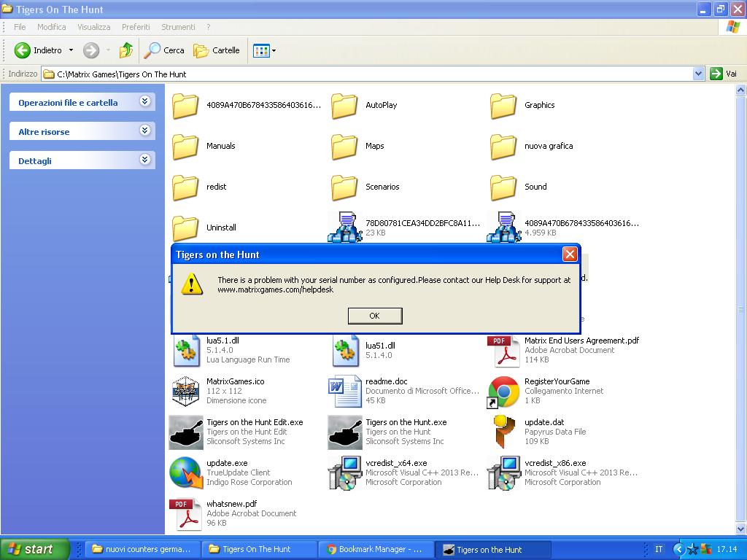Click the yellow warning triangle icon in the error dialog
747x560 pixels.
tap(192, 284)
